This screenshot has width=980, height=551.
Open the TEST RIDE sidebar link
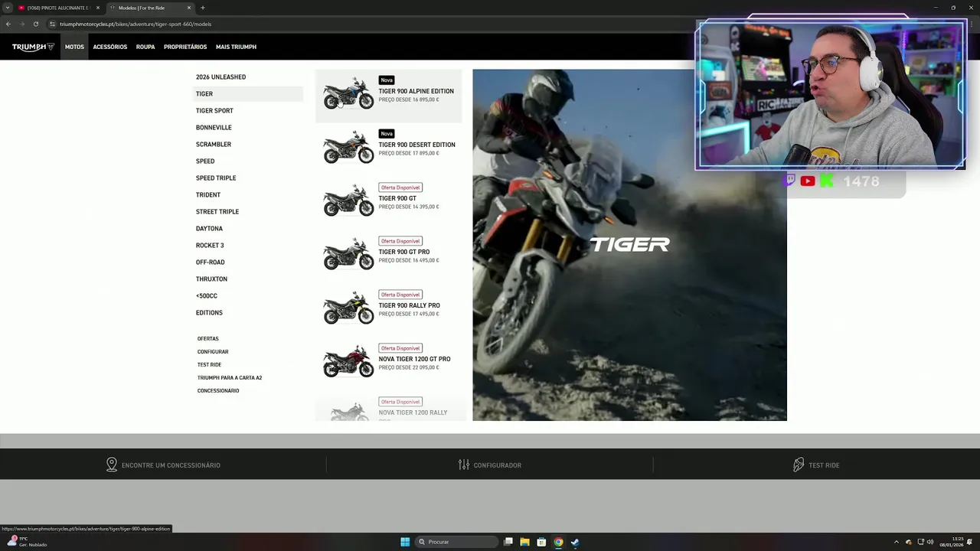(x=209, y=365)
